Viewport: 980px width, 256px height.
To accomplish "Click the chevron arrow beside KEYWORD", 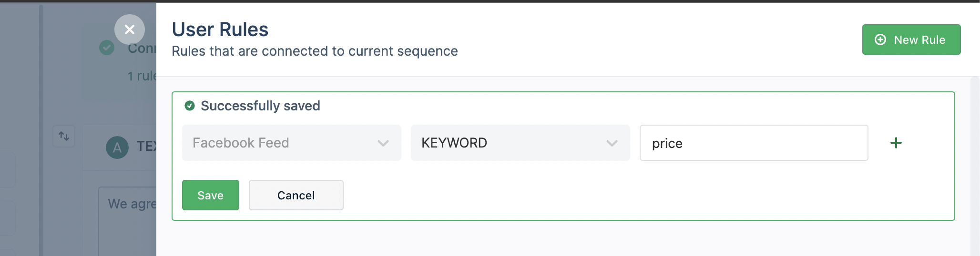I will click(612, 143).
